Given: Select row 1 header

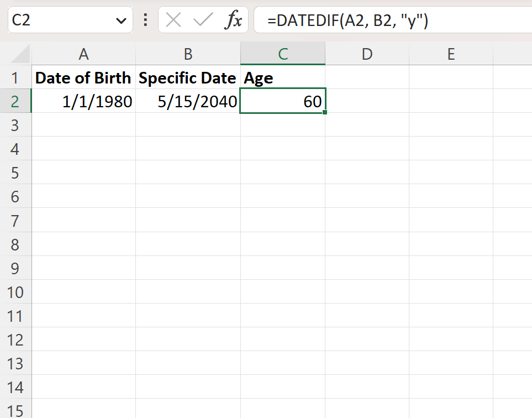Looking at the screenshot, I should pos(15,78).
